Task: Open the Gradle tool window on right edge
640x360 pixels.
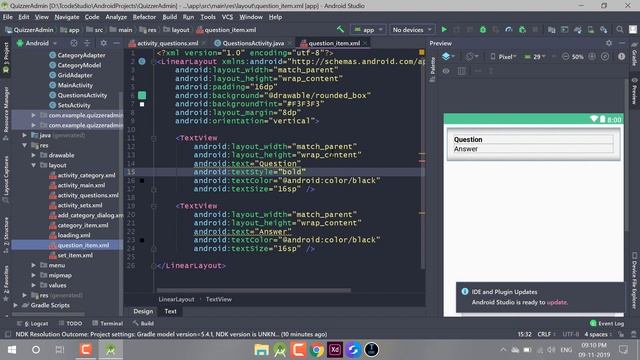Action: (634, 55)
